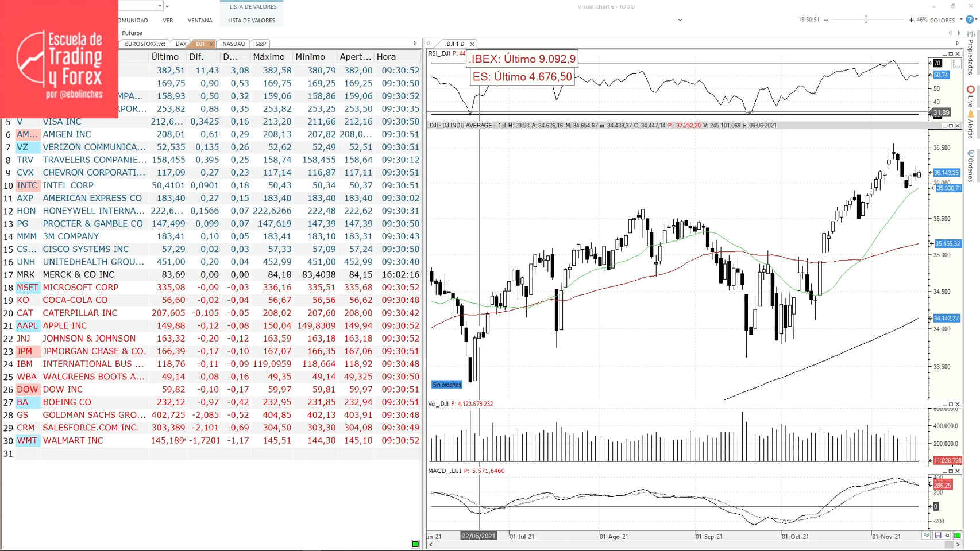This screenshot has height=551, width=980.
Task: Open the Órdenes side panel
Action: (x=970, y=165)
